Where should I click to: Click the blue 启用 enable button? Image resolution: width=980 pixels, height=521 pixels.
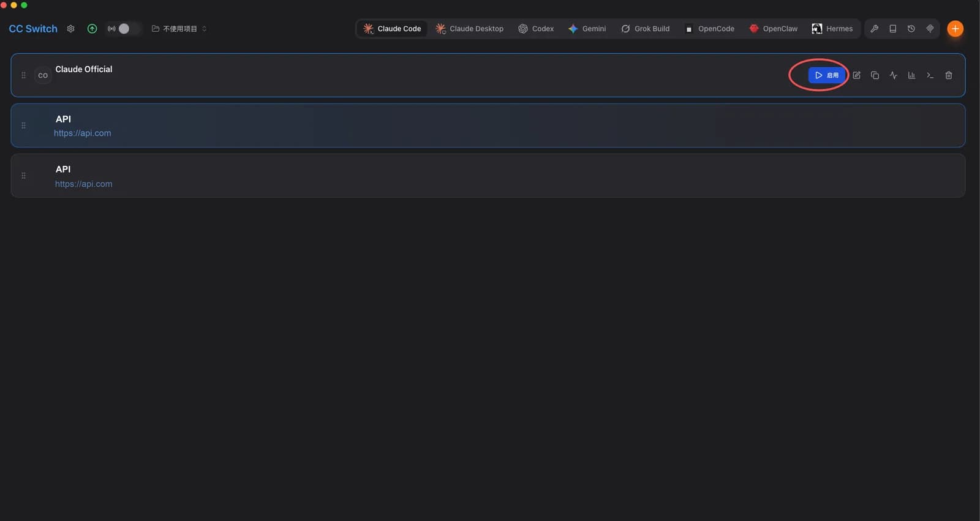[x=827, y=75]
